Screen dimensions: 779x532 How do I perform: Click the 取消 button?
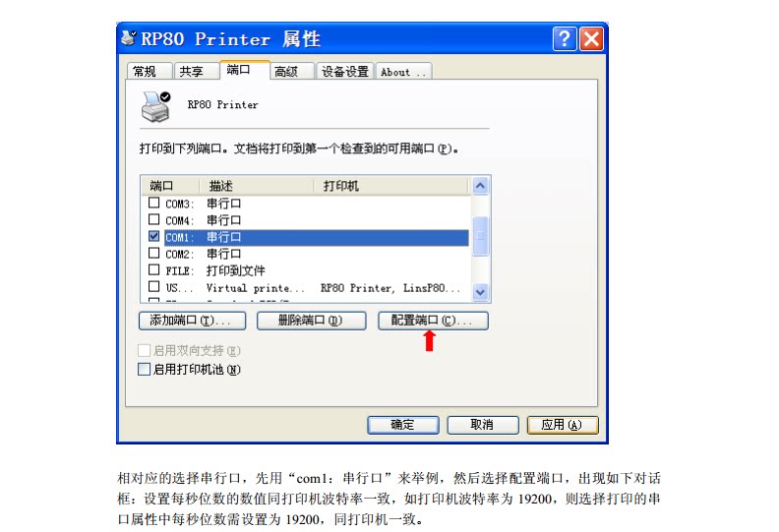tap(482, 425)
